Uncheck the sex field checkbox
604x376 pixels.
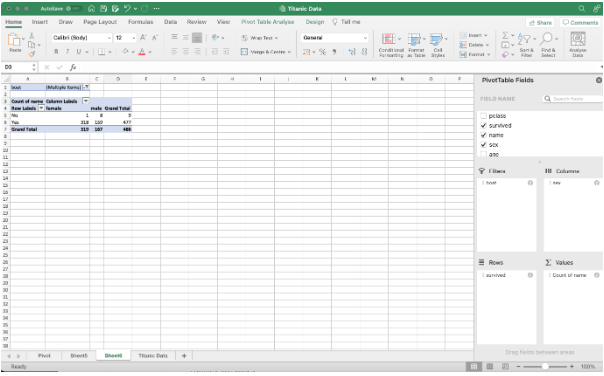pyautogui.click(x=484, y=144)
